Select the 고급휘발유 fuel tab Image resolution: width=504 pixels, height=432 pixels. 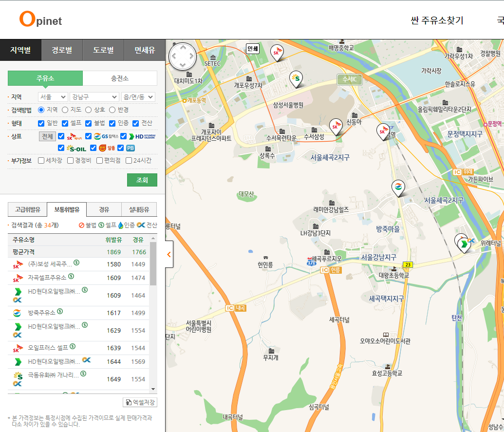[28, 209]
